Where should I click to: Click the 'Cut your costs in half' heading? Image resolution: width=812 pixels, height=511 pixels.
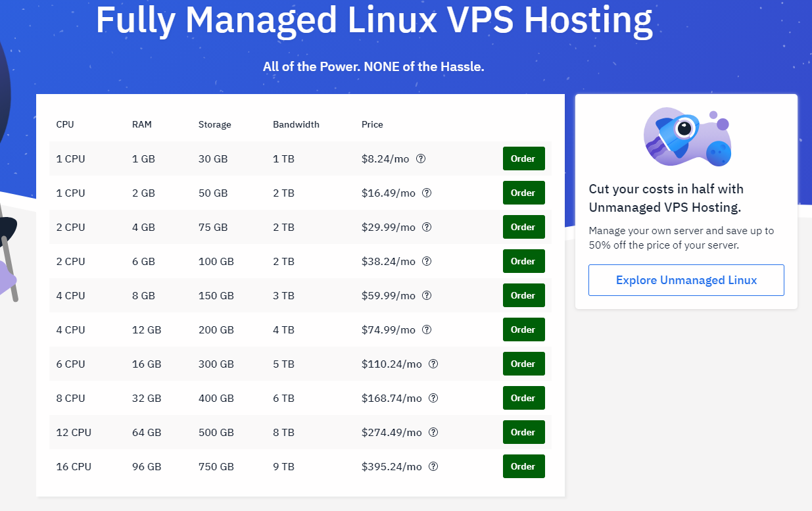666,198
